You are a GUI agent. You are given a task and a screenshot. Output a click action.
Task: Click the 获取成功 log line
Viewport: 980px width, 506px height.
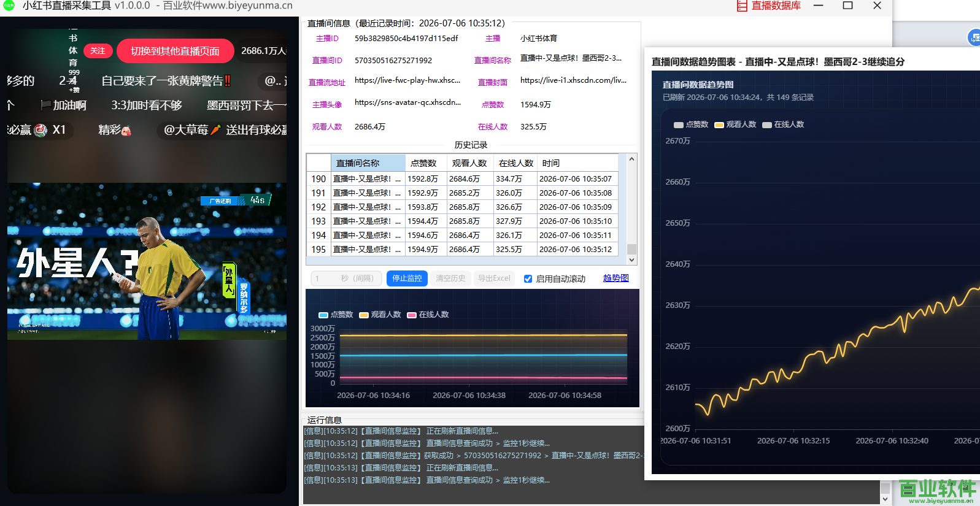(x=473, y=456)
